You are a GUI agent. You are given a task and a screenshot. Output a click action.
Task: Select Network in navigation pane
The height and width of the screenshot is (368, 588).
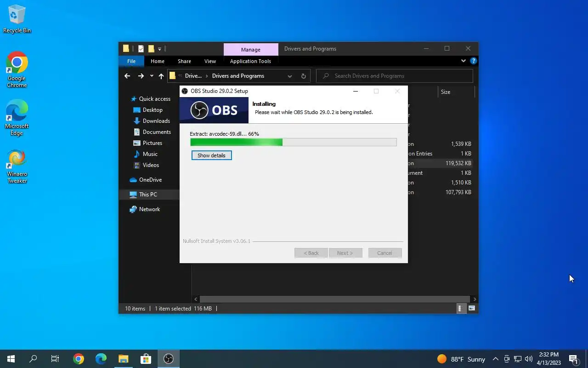pos(145,209)
